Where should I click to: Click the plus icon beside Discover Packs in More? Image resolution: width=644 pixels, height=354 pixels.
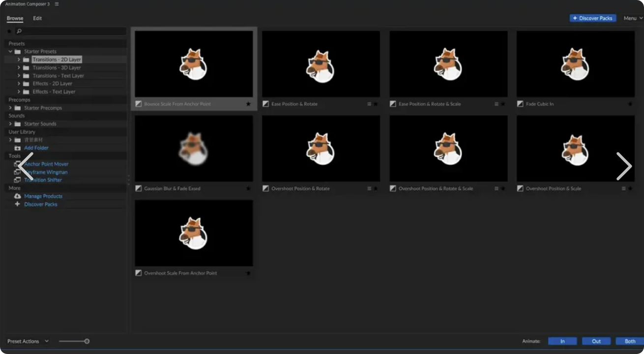coord(18,204)
